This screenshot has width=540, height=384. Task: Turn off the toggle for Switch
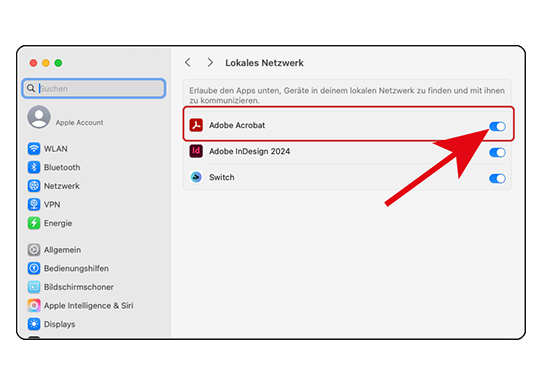click(497, 178)
